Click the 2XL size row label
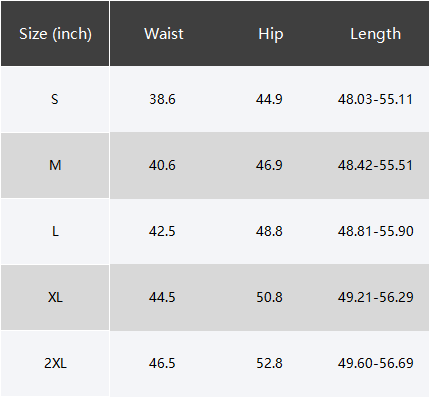 coord(55,363)
